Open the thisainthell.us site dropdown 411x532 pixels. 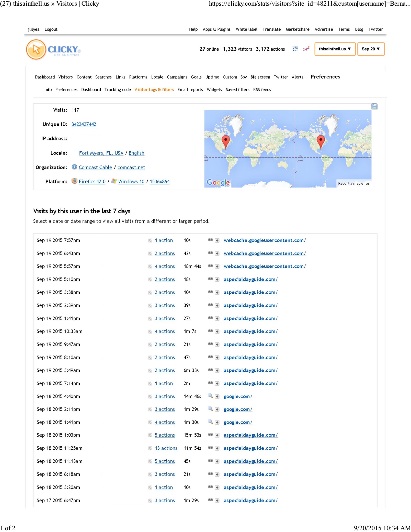[x=335, y=49]
